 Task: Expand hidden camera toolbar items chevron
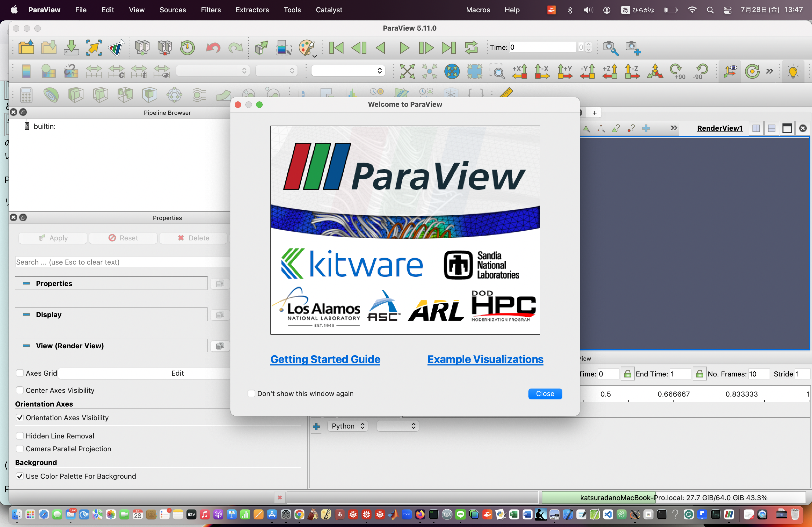point(769,71)
